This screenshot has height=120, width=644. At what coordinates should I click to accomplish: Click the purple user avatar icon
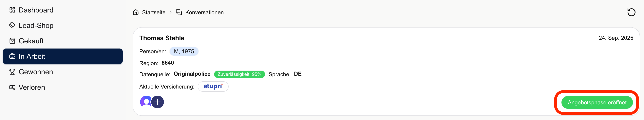(146, 102)
